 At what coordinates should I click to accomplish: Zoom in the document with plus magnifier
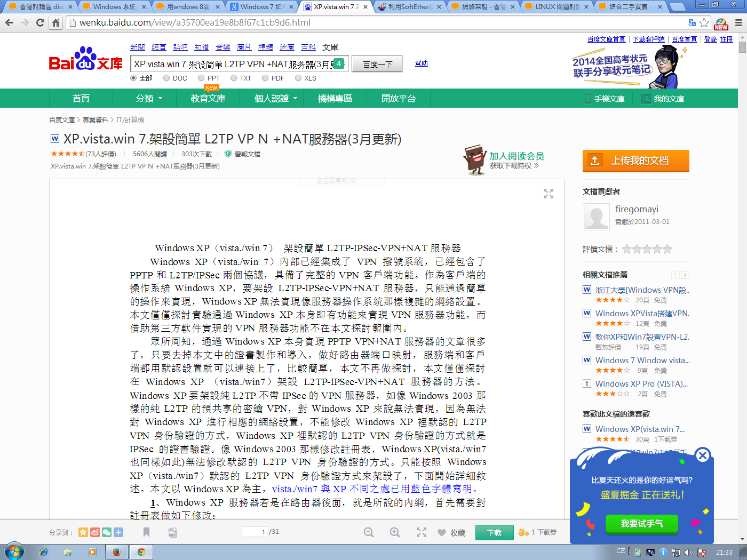pyautogui.click(x=395, y=532)
